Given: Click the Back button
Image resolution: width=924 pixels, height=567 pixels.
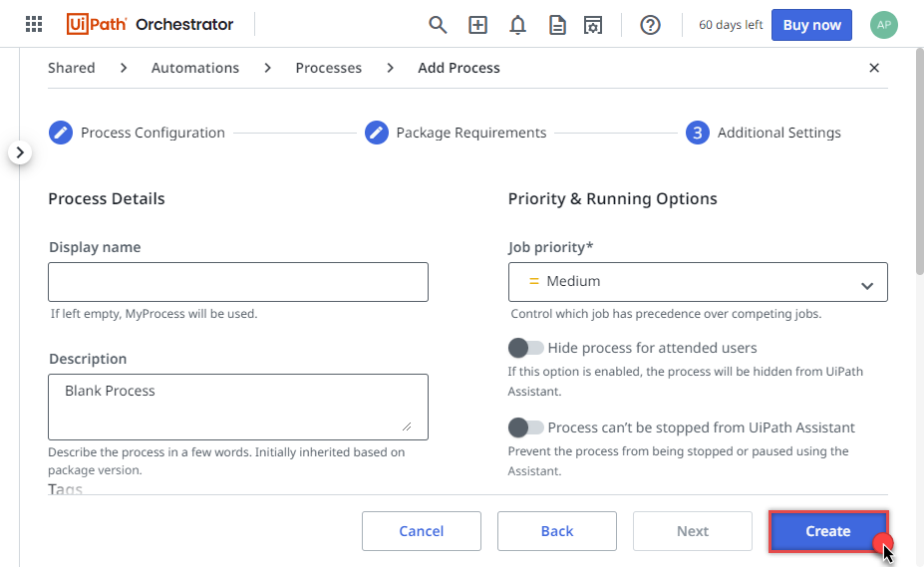Looking at the screenshot, I should 557,531.
